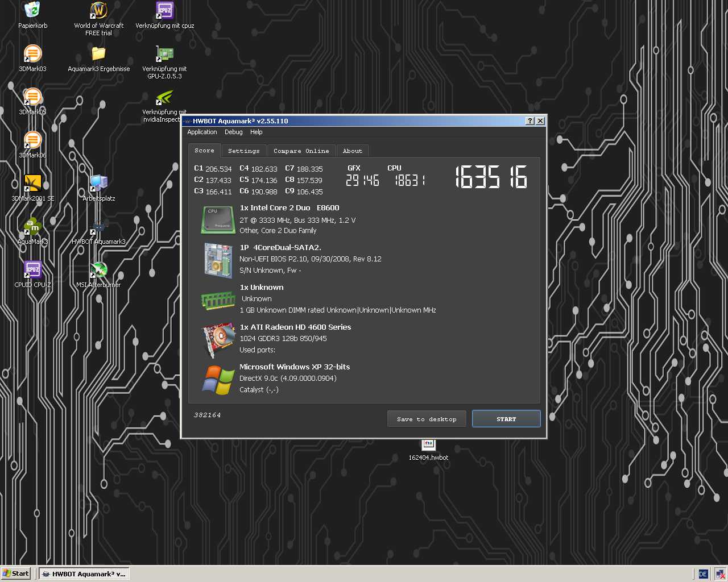Click the C8 value 157.539

click(309, 181)
